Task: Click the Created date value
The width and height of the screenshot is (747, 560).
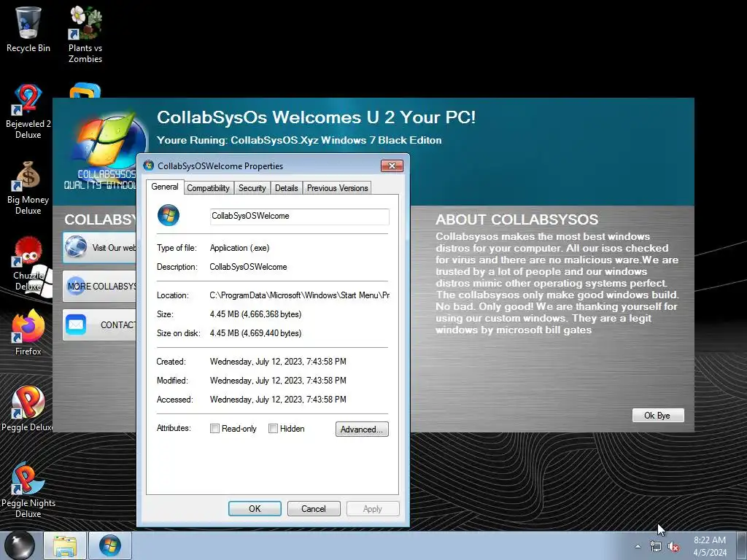Action: pos(278,362)
